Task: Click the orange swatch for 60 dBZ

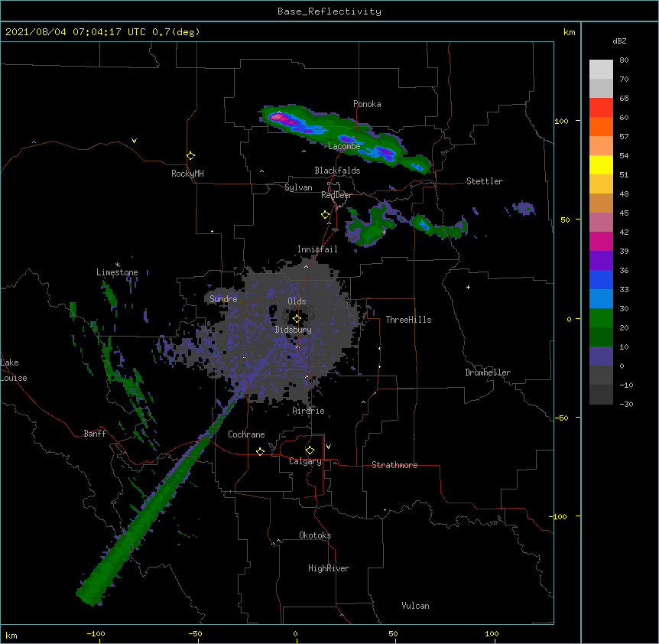Action: (601, 126)
